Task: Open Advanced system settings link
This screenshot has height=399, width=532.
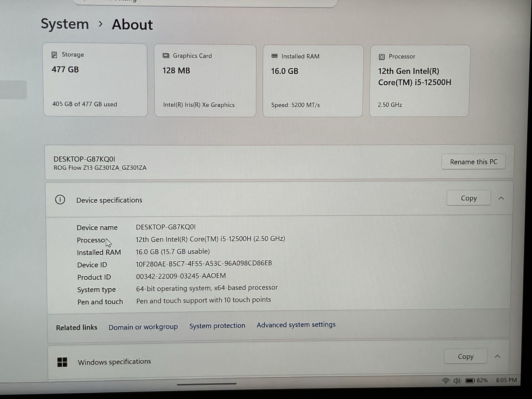Action: pyautogui.click(x=296, y=325)
